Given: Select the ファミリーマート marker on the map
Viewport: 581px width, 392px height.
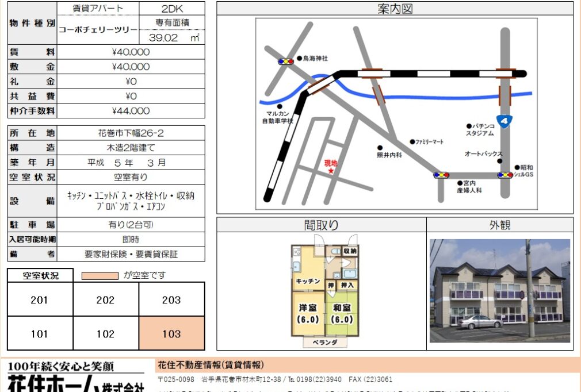Looking at the screenshot, I should click(x=412, y=141).
